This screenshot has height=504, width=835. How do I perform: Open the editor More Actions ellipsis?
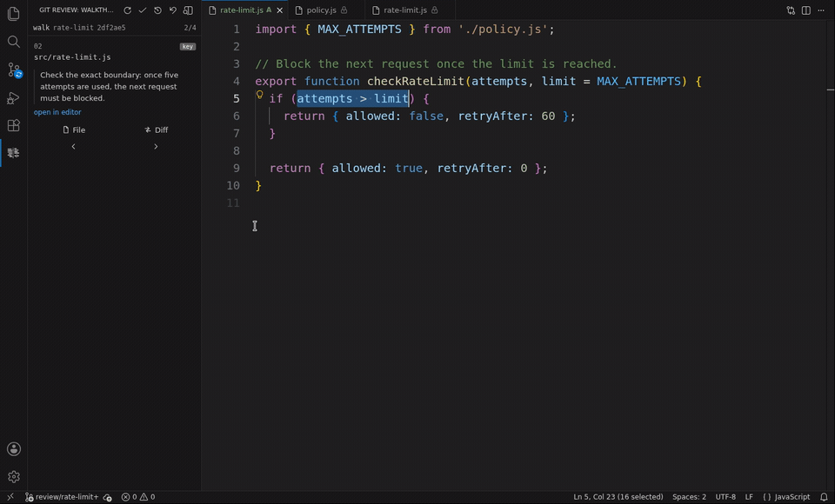821,10
